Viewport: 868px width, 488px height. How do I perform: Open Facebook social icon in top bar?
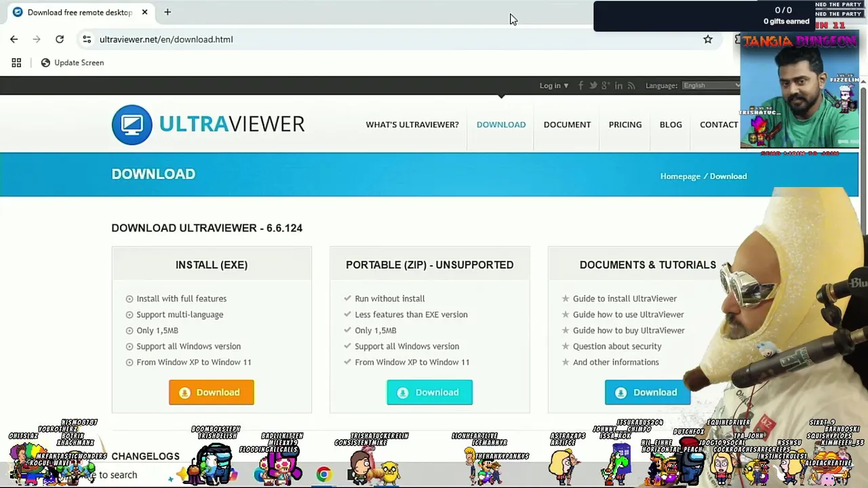(581, 85)
